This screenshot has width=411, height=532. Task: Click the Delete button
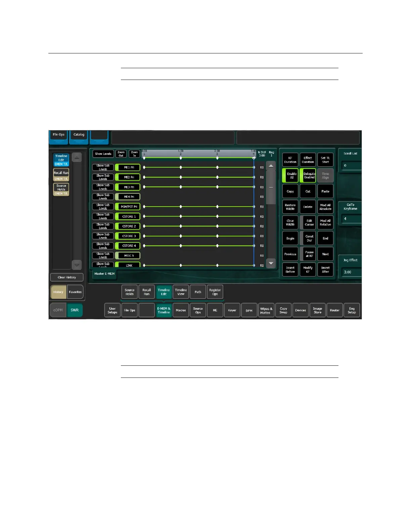(x=308, y=207)
